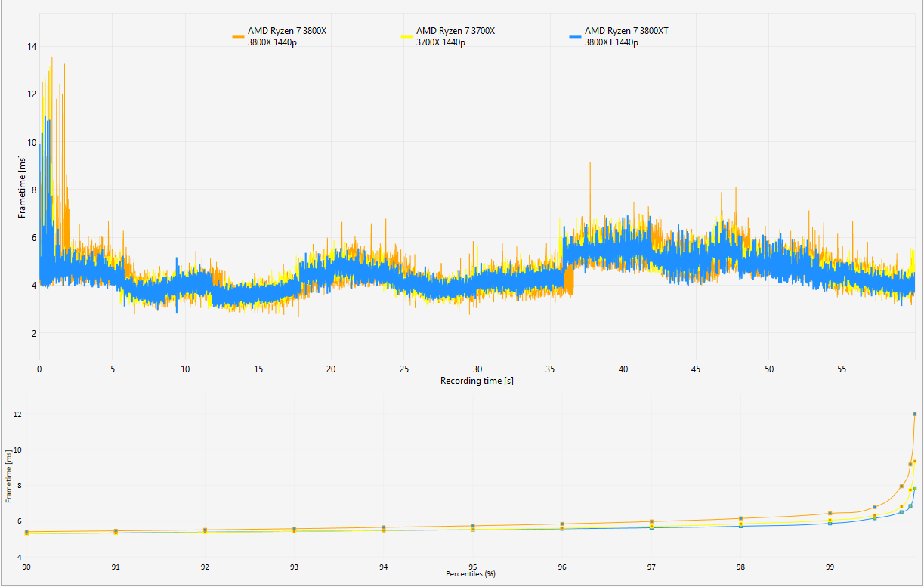Screen dimensions: 924x587
Task: Click the lower chart Frametime [ms] axis title
Action: coord(8,477)
